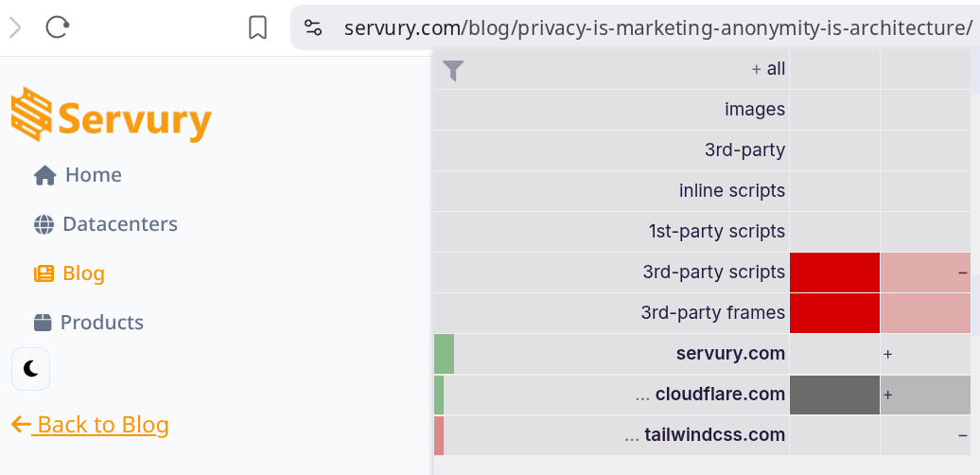Click the Home house icon

point(44,176)
